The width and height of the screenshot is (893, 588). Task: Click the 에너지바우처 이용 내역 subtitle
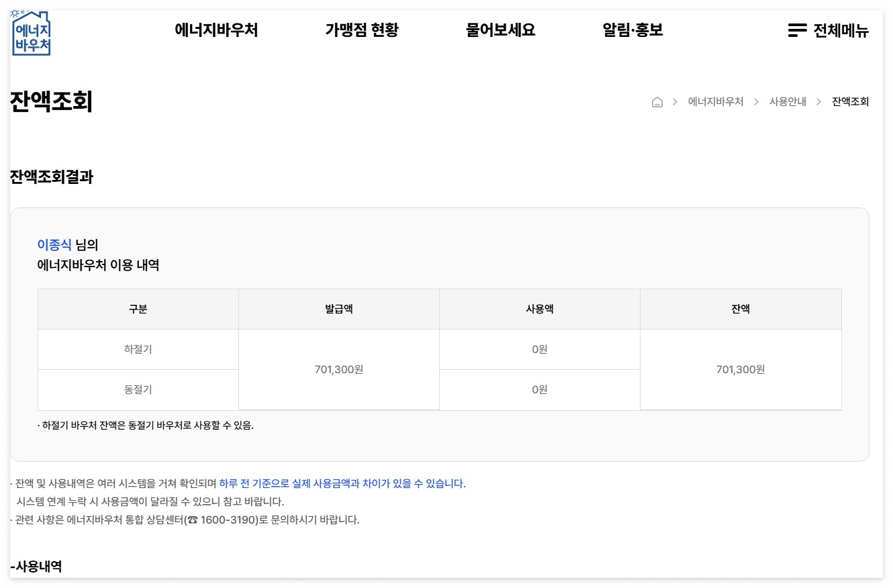[x=98, y=265]
